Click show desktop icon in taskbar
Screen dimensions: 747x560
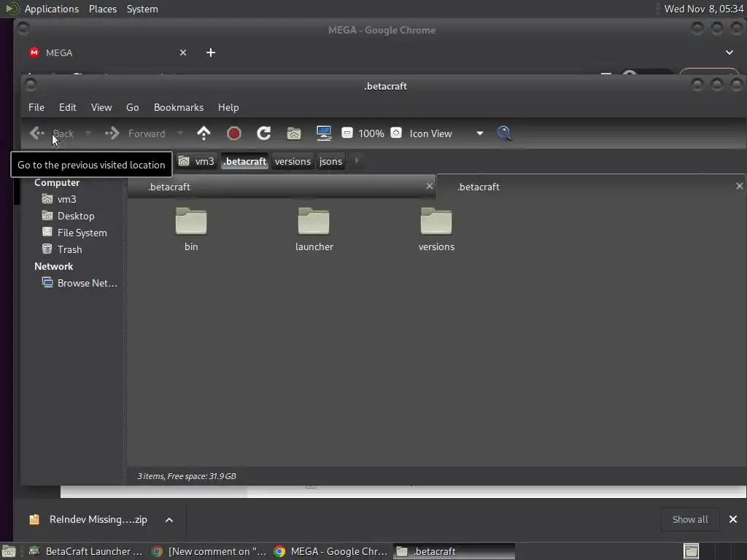[x=9, y=551]
